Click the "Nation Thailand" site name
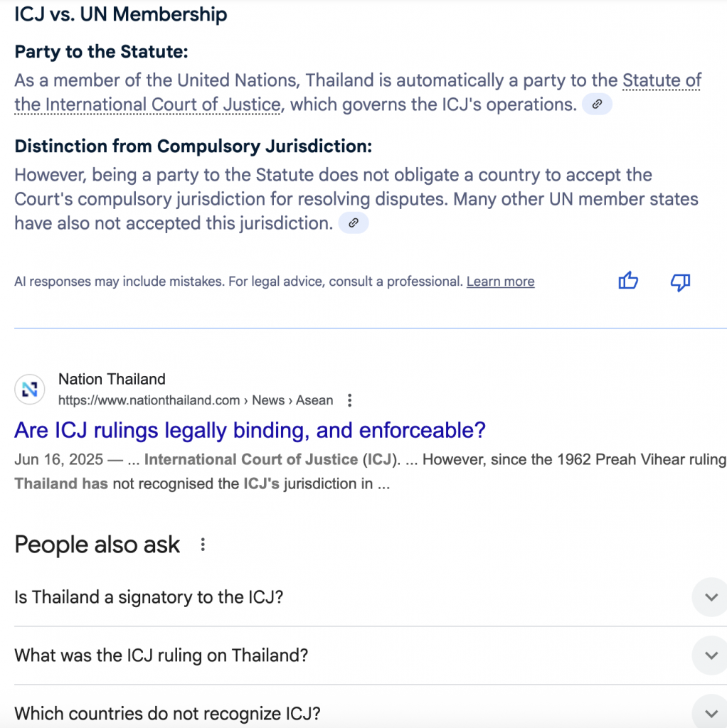This screenshot has width=727, height=728. [112, 379]
